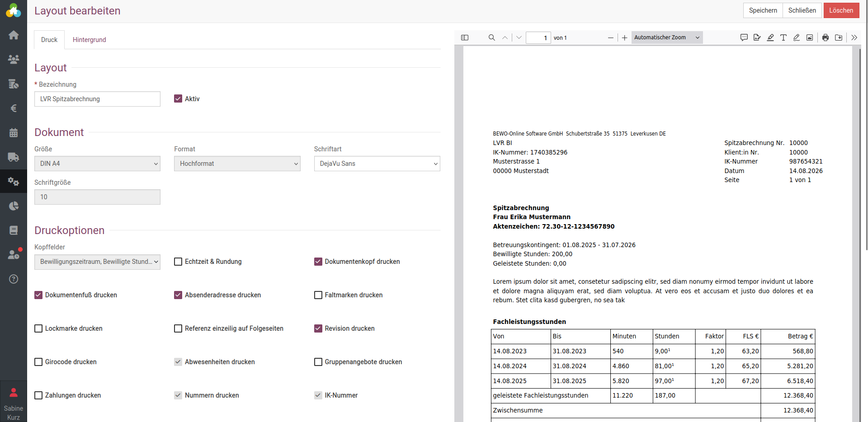Open the list-with-chart sidebar icon
The image size is (868, 422).
coord(14,84)
